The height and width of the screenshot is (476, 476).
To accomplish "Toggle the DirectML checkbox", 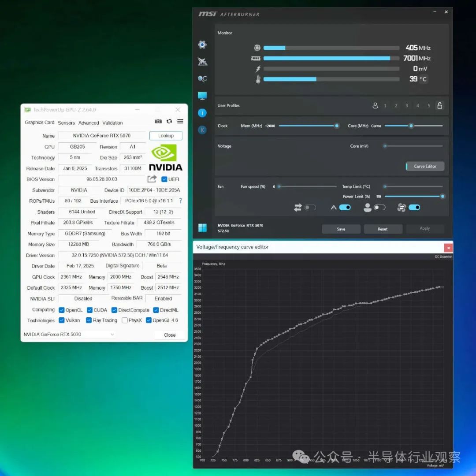I will tap(156, 310).
